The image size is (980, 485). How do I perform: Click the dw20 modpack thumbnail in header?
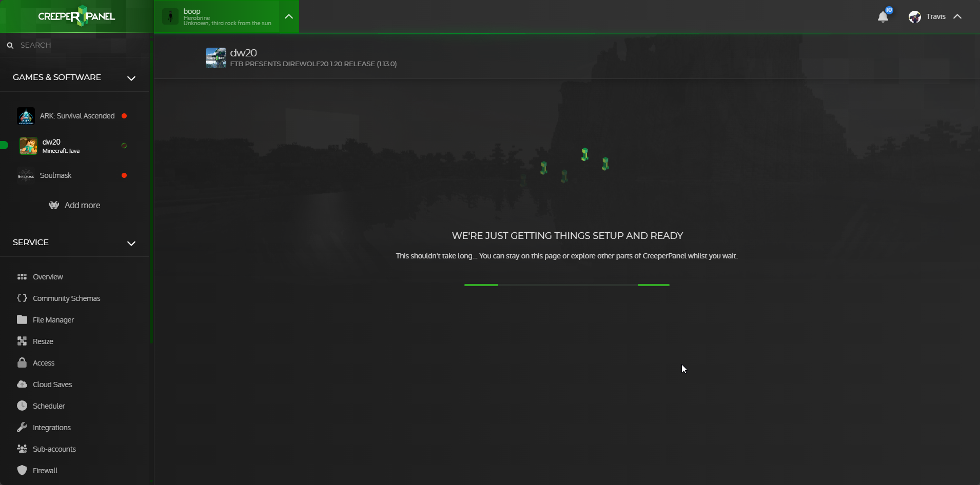click(x=216, y=58)
